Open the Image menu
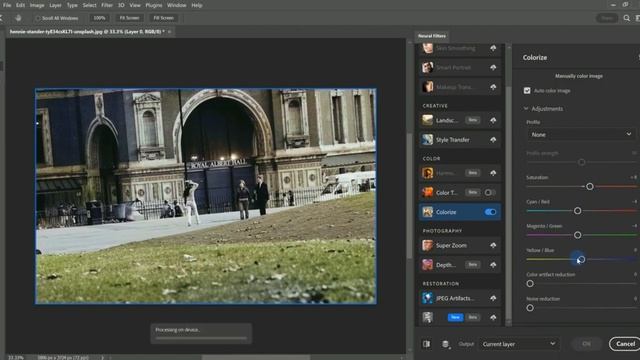640x360 pixels. pos(37,5)
